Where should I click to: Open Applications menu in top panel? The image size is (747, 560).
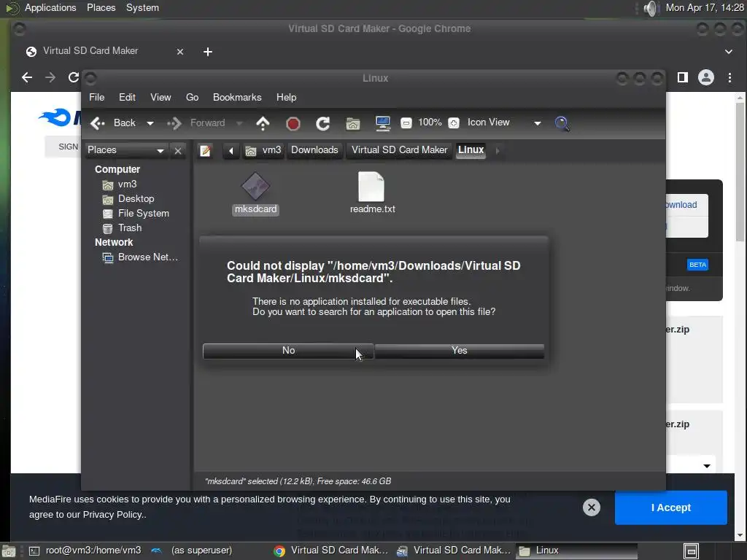coord(50,7)
